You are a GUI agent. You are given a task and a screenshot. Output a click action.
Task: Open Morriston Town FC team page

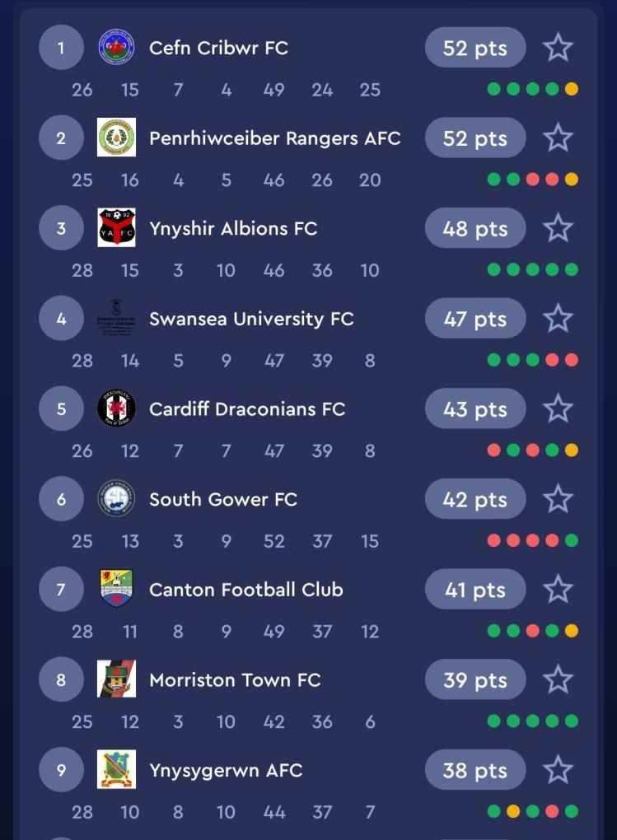point(235,680)
